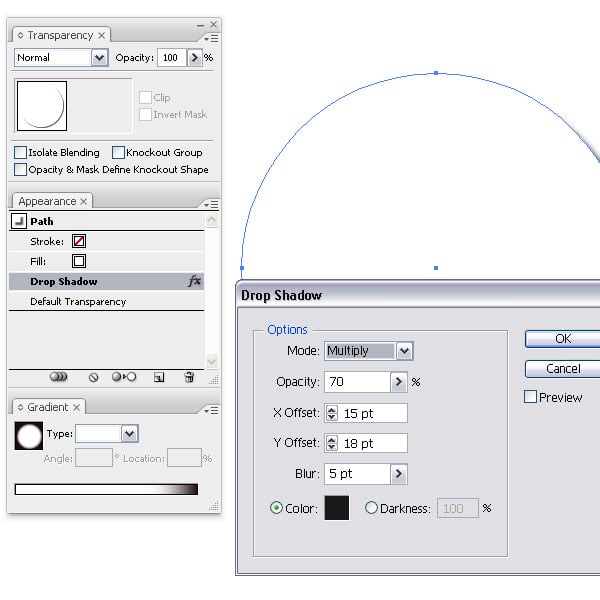Toggle the Isolate Blending checkbox
600x600 pixels.
21,153
